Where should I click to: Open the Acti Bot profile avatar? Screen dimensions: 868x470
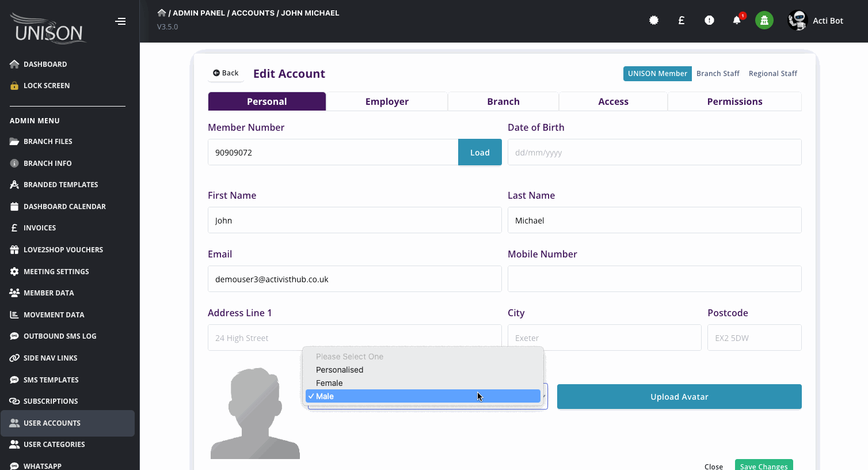798,20
